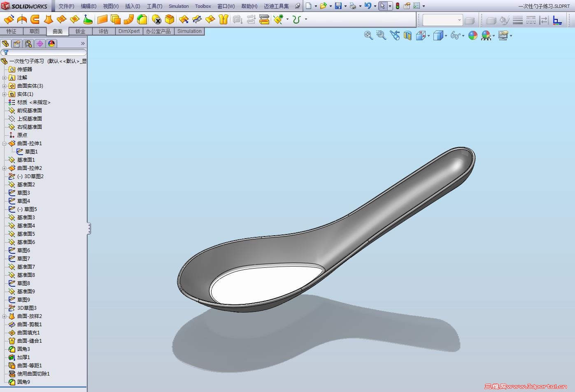Click Previous View icon
Image resolution: width=575 pixels, height=392 pixels.
395,36
